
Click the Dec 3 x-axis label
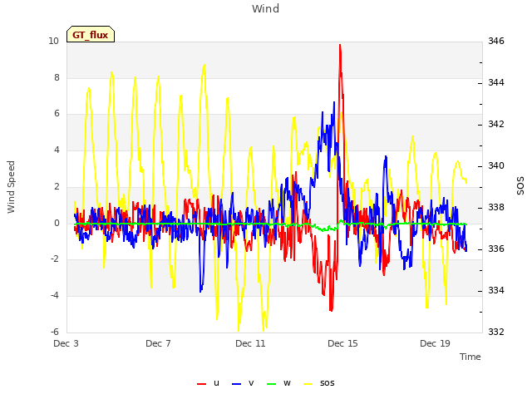click(x=66, y=343)
